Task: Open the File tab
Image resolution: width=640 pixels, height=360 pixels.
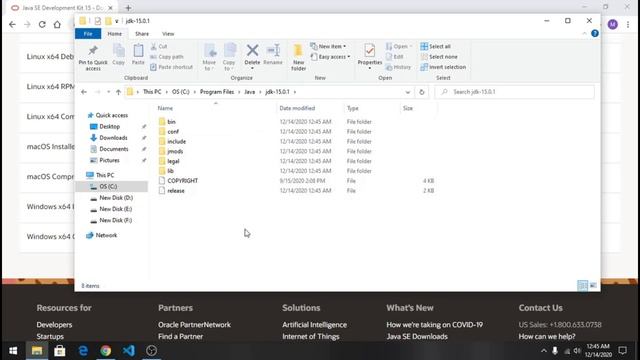Action: 88,34
